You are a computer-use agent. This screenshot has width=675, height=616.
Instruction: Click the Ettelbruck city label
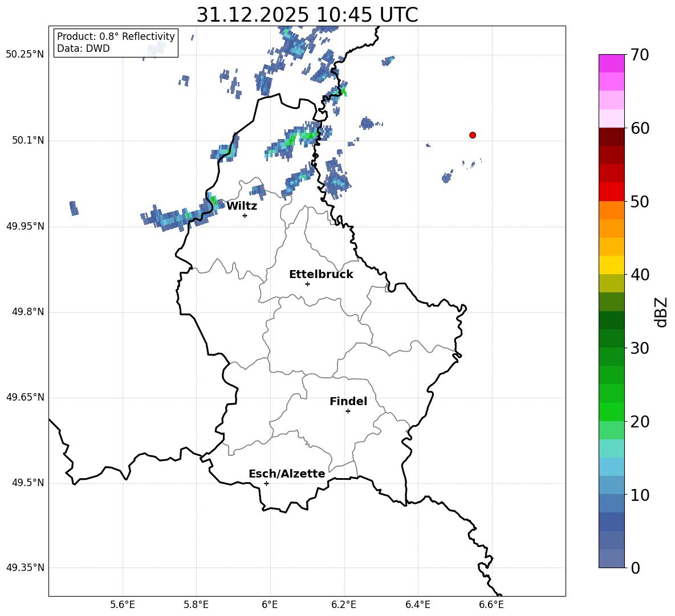pyautogui.click(x=321, y=275)
